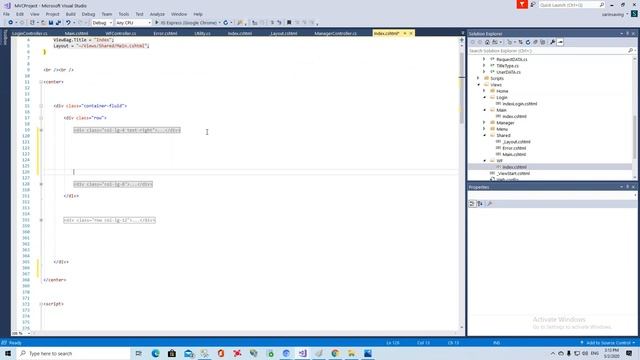Click Categorized icon in Properties panel
Viewport: 640px width, 360px height.
point(472,203)
